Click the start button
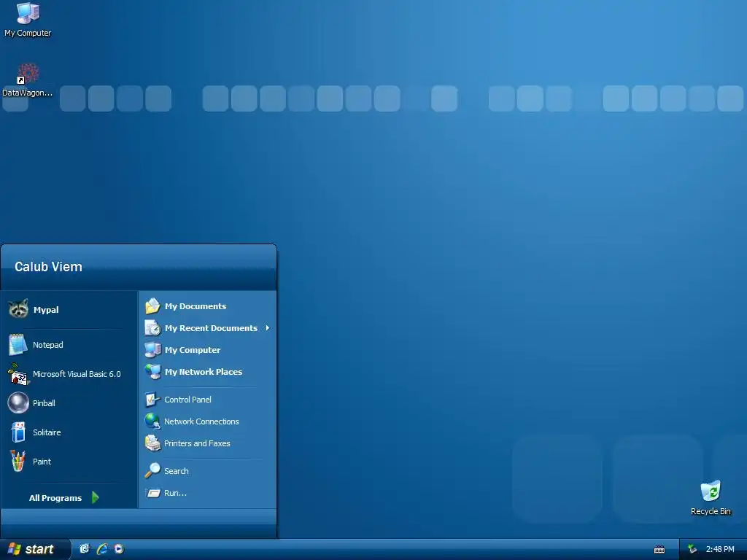Image resolution: width=747 pixels, height=560 pixels. pyautogui.click(x=35, y=549)
